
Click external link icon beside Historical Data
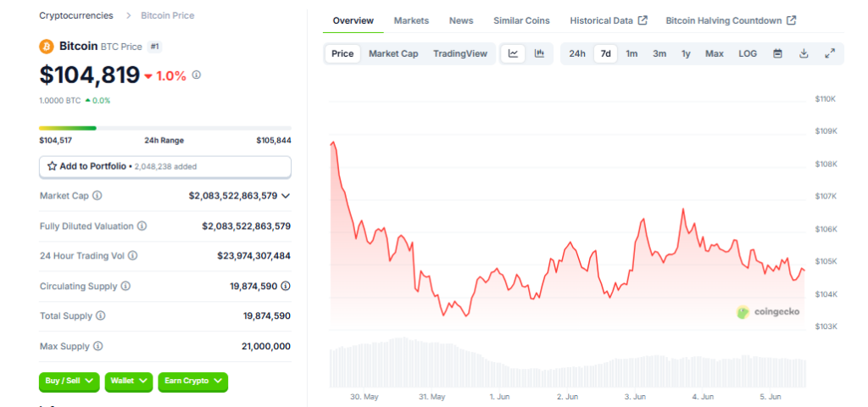643,20
